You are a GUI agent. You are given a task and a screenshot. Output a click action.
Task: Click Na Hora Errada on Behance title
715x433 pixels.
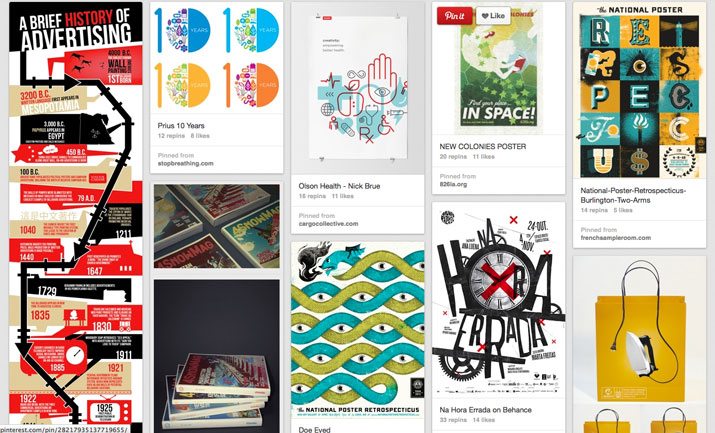click(x=486, y=410)
